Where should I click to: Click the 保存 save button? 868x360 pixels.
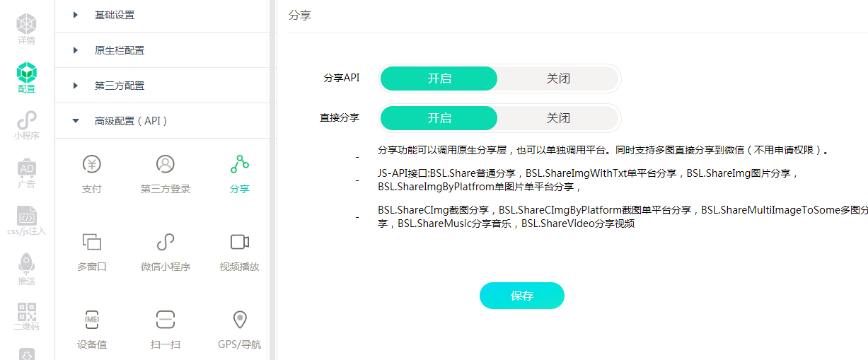click(522, 296)
